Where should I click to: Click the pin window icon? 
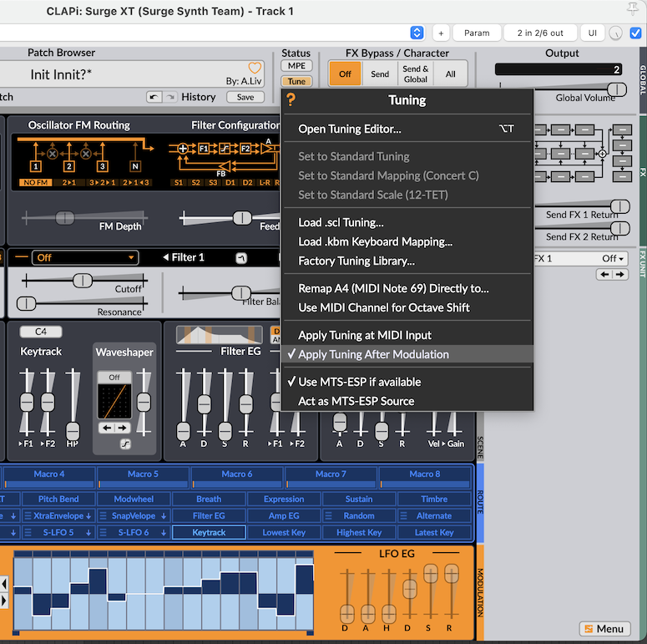pyautogui.click(x=633, y=9)
